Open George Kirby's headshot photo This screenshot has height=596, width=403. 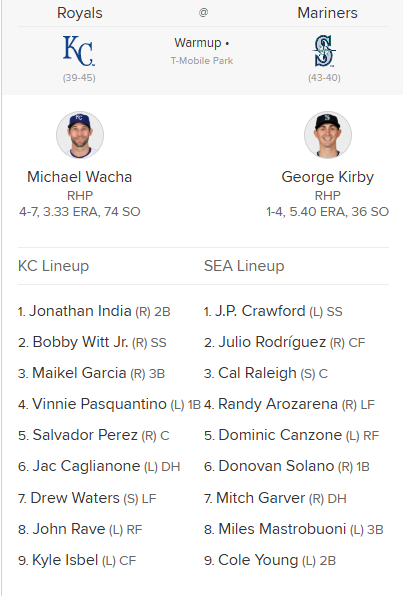(x=328, y=135)
